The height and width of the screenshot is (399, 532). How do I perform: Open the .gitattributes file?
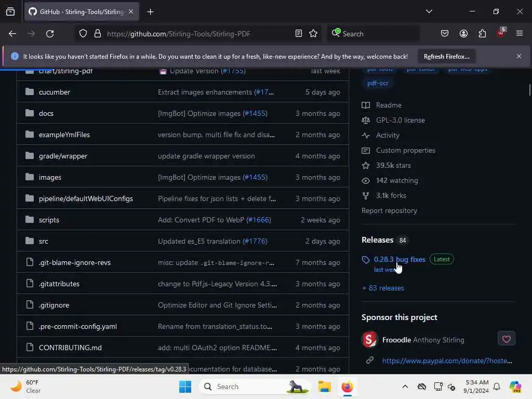coord(59,284)
